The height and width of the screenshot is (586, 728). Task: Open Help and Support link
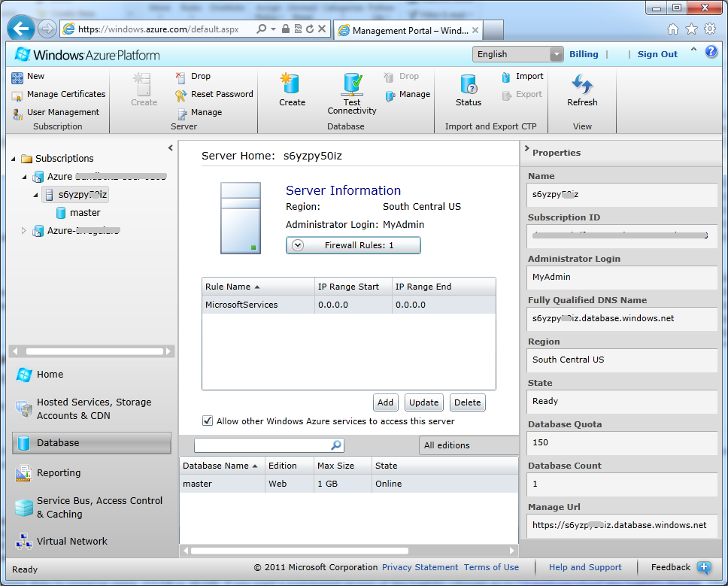(x=585, y=567)
